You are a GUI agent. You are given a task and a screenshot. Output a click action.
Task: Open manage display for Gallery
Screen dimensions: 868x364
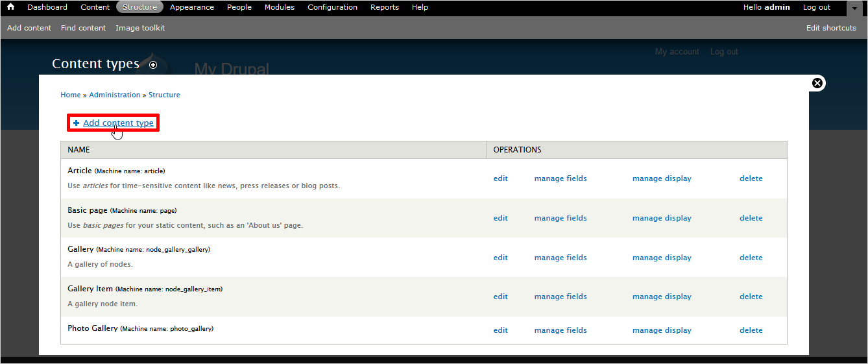click(x=662, y=258)
